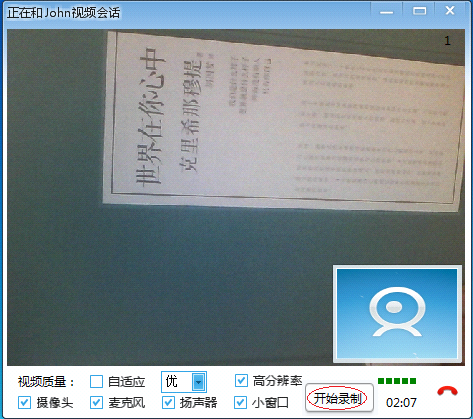Click the 02:07 call duration timer
This screenshot has height=419, width=473.
tap(401, 402)
